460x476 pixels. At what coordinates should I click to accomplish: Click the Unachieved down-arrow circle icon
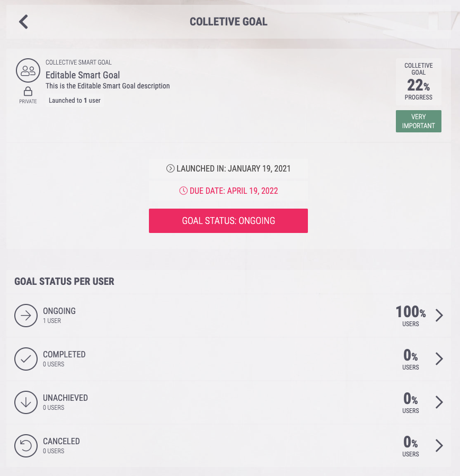coord(26,402)
